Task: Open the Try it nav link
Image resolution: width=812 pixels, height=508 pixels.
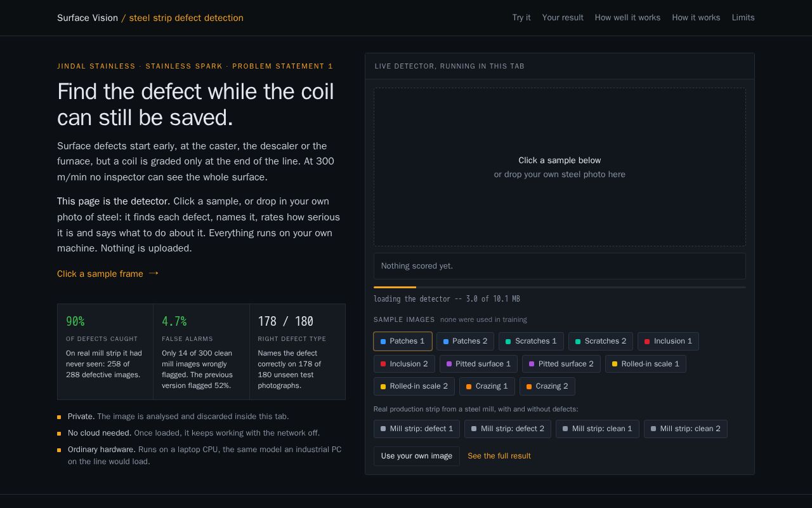Action: 521,18
